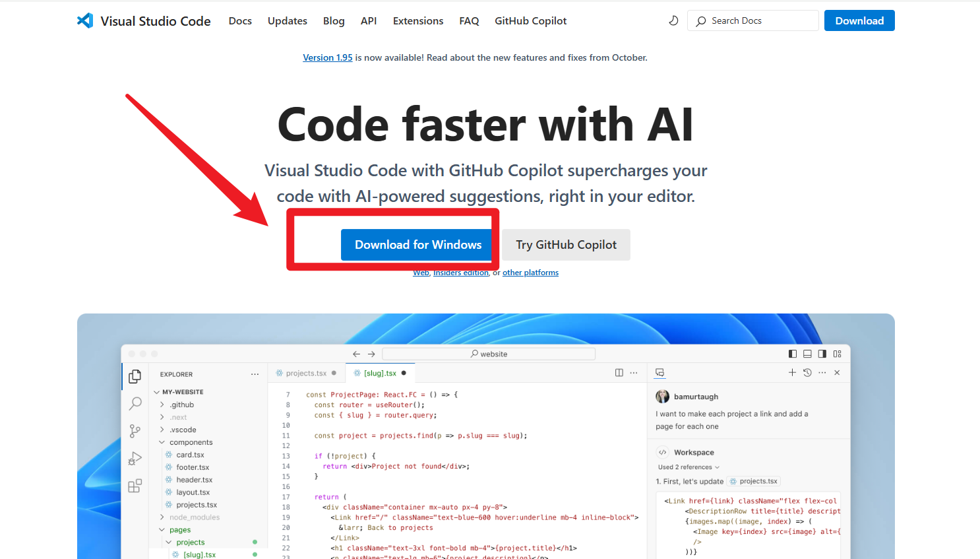Open card.tsx in the explorer
980x559 pixels.
pyautogui.click(x=190, y=455)
